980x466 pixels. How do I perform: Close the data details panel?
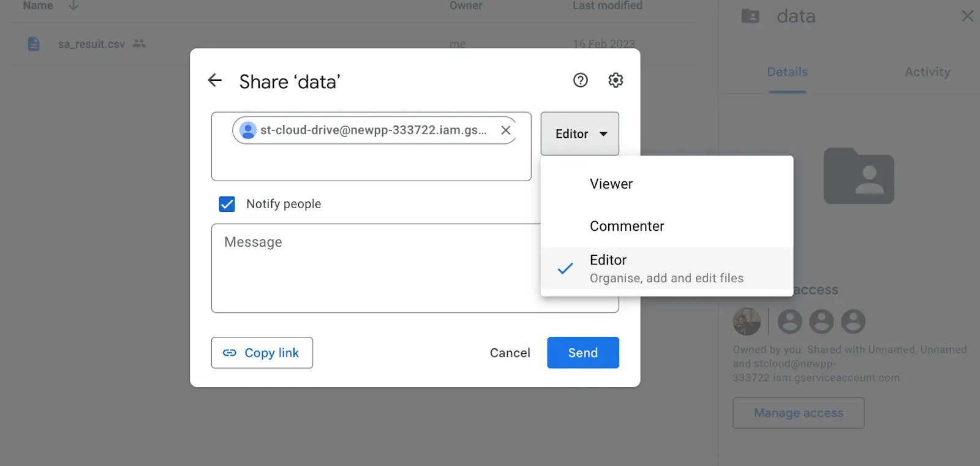point(968,16)
